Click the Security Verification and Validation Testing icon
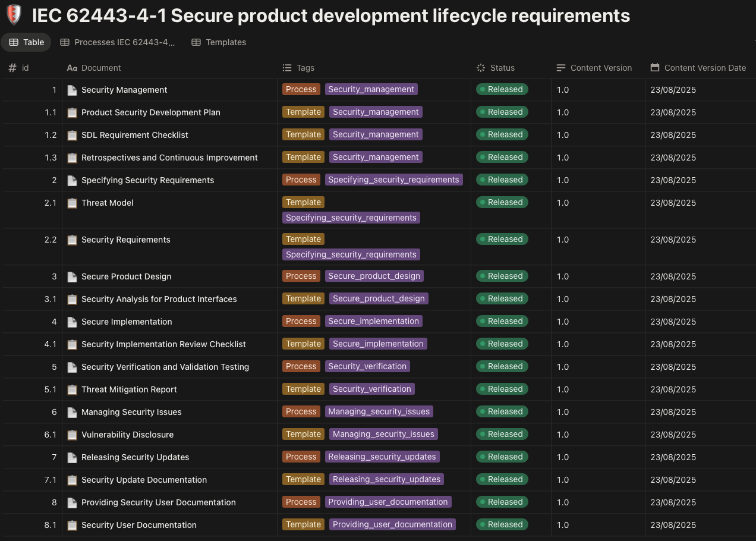The image size is (756, 541). tap(72, 367)
